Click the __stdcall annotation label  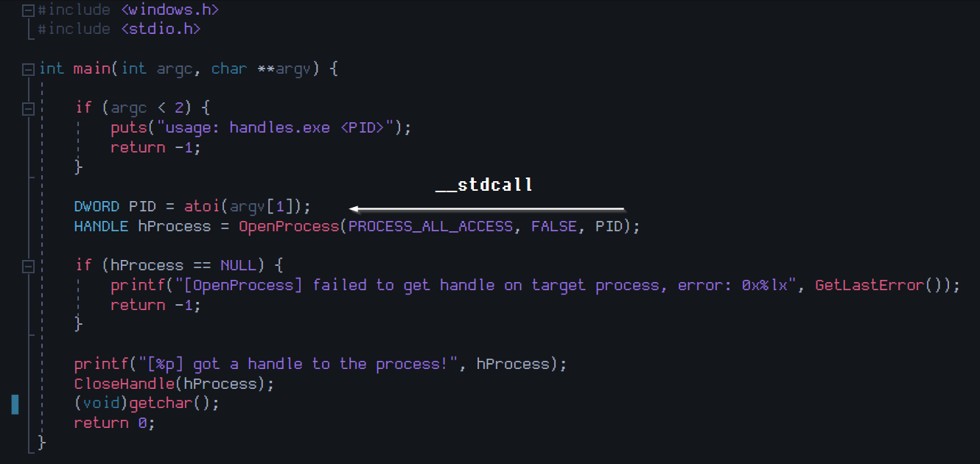coord(483,185)
